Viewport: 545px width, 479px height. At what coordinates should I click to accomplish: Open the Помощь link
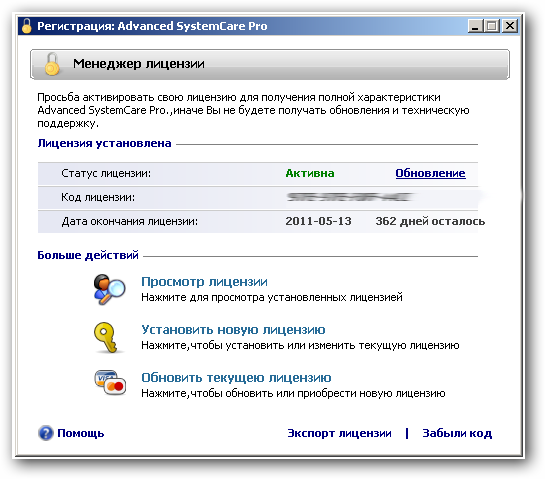(81, 433)
